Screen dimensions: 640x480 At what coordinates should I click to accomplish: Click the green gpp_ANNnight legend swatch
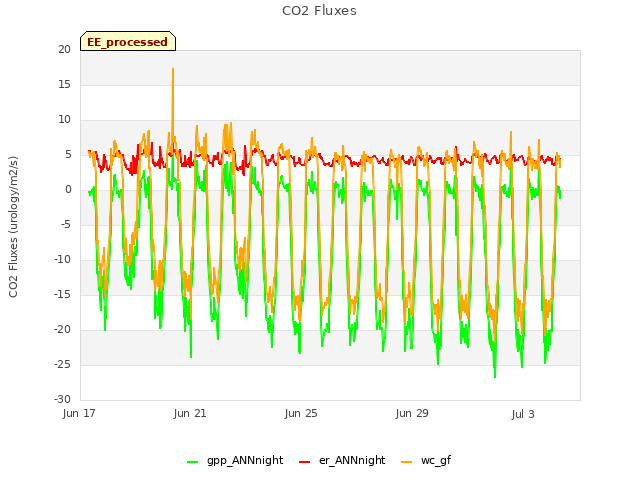coord(192,462)
